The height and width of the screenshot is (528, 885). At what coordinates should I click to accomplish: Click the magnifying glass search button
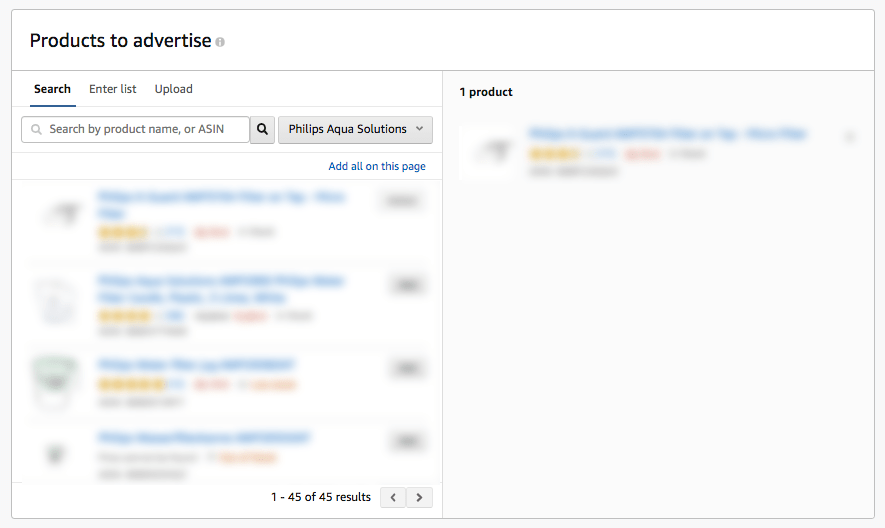click(262, 129)
